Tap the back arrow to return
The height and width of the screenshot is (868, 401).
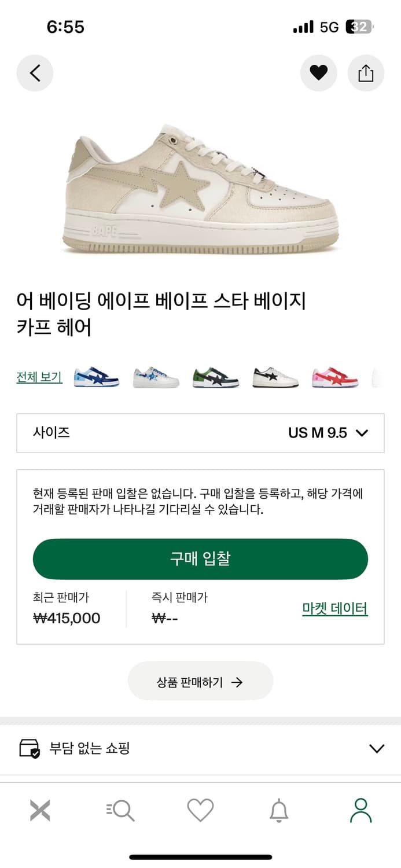point(35,73)
